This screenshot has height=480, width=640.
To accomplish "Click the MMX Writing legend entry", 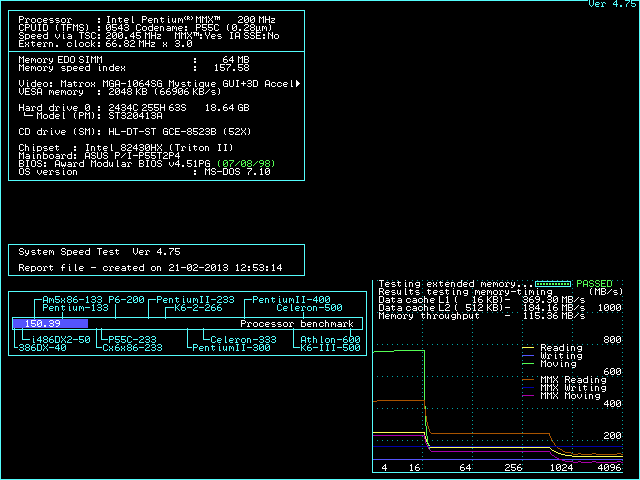I will [x=564, y=388].
